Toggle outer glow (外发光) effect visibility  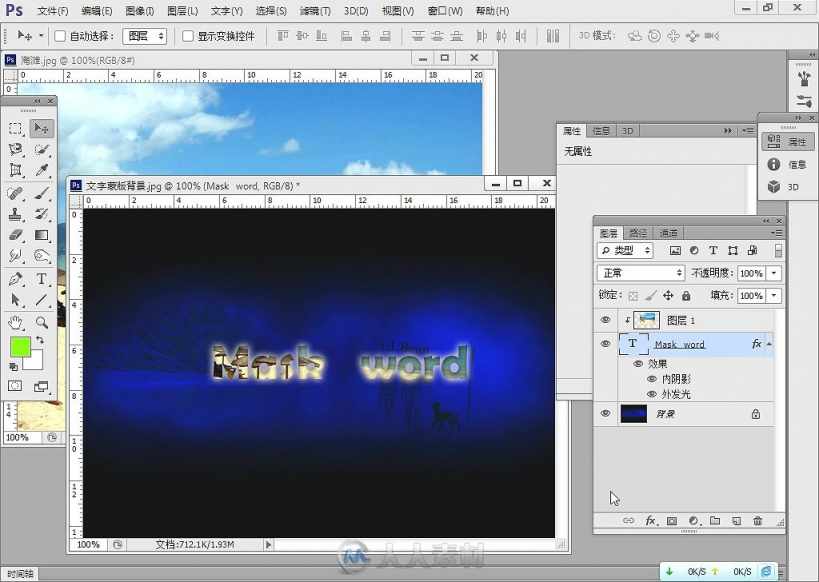coord(652,394)
